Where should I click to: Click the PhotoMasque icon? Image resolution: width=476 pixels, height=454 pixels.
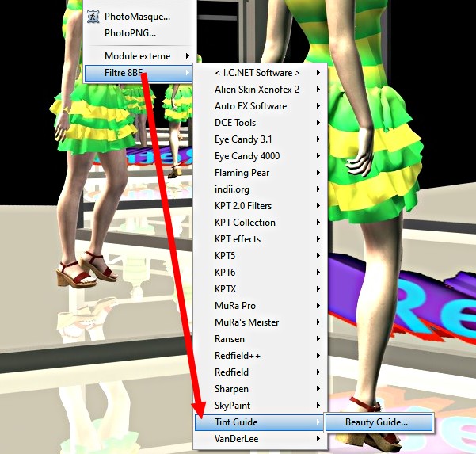point(93,17)
